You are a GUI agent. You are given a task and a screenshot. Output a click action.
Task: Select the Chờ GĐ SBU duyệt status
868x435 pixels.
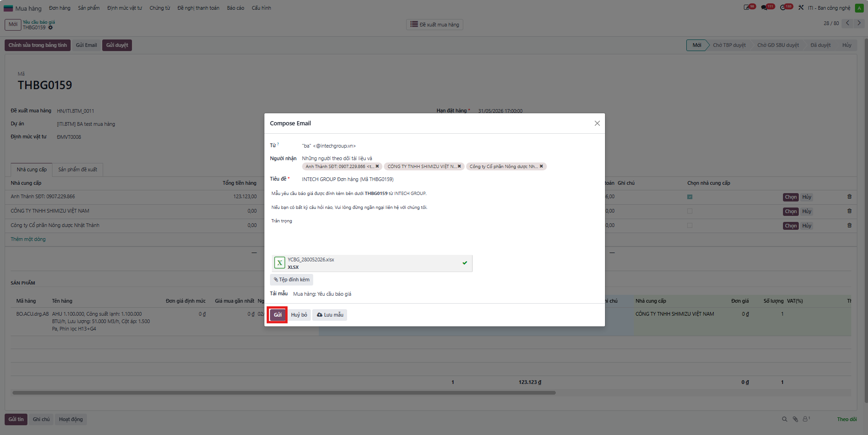778,45
